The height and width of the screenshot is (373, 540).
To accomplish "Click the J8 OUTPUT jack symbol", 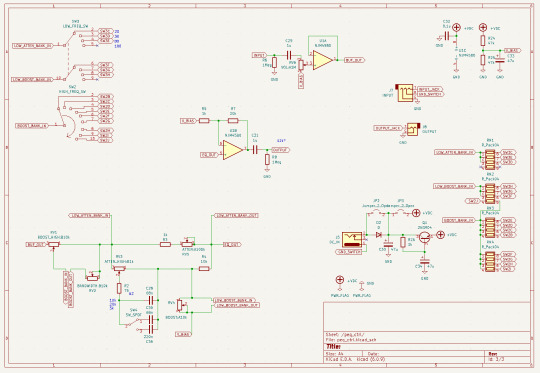I will 413,129.
